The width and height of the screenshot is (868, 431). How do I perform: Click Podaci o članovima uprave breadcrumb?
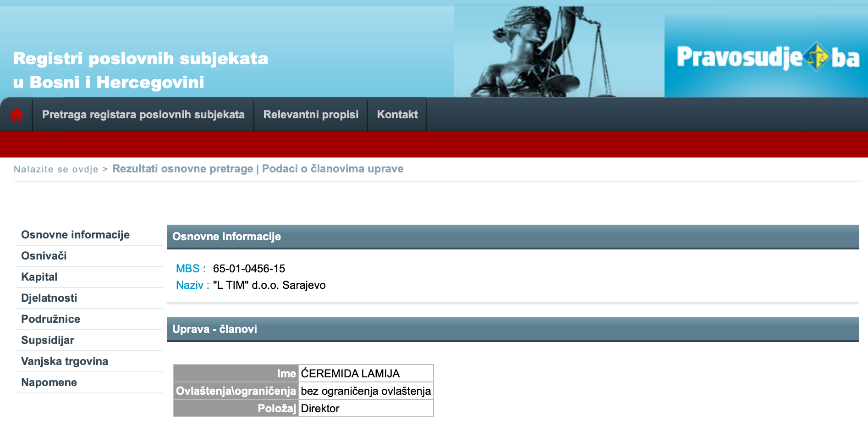[332, 169]
